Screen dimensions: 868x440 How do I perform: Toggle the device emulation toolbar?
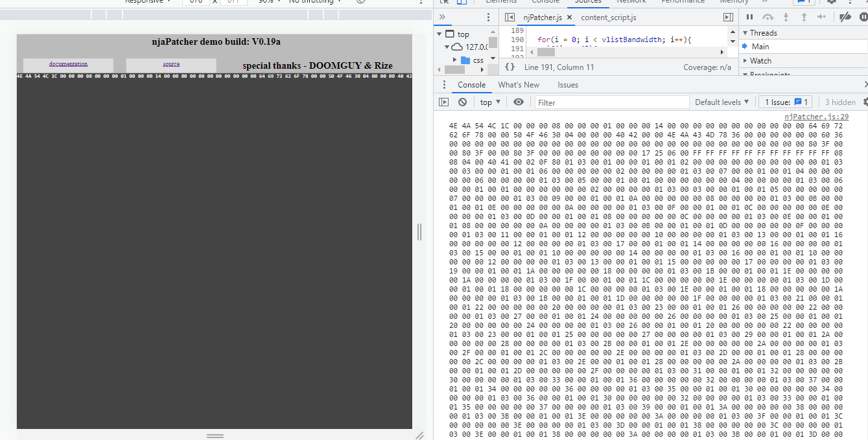461,2
